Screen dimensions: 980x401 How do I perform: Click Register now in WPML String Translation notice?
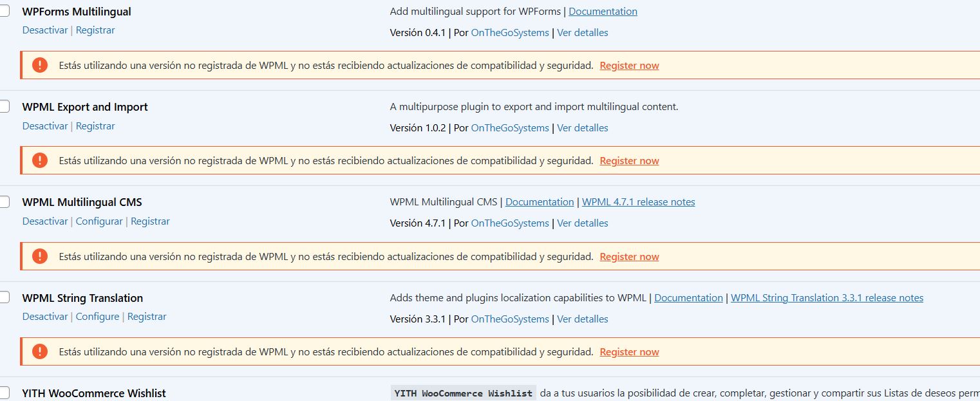click(629, 352)
